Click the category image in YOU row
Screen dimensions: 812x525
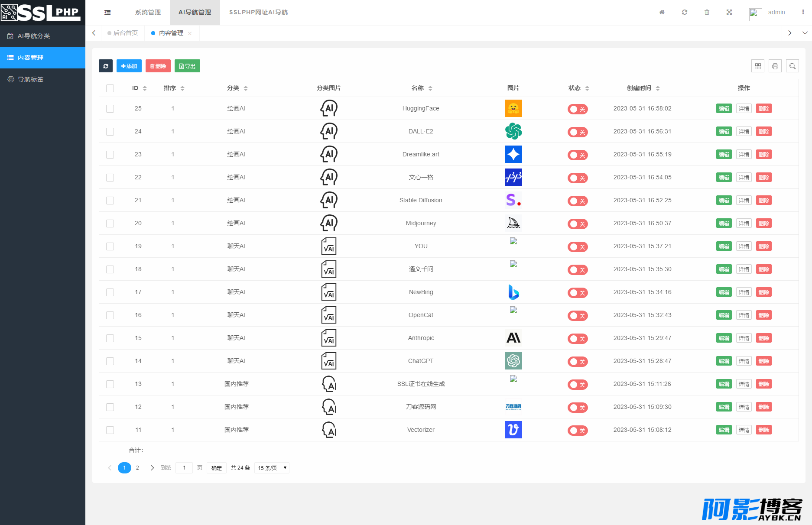(x=328, y=246)
